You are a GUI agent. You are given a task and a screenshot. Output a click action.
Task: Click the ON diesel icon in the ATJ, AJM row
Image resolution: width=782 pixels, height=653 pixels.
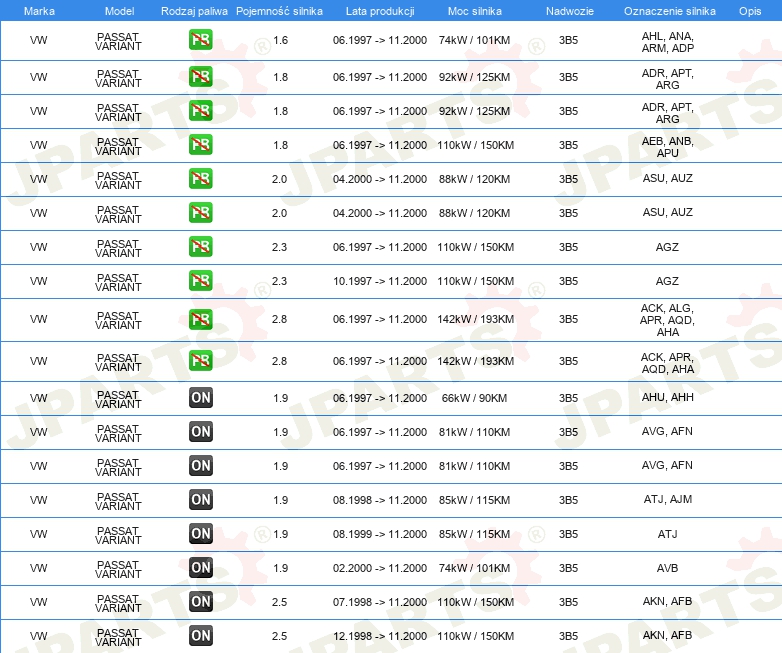pyautogui.click(x=200, y=499)
